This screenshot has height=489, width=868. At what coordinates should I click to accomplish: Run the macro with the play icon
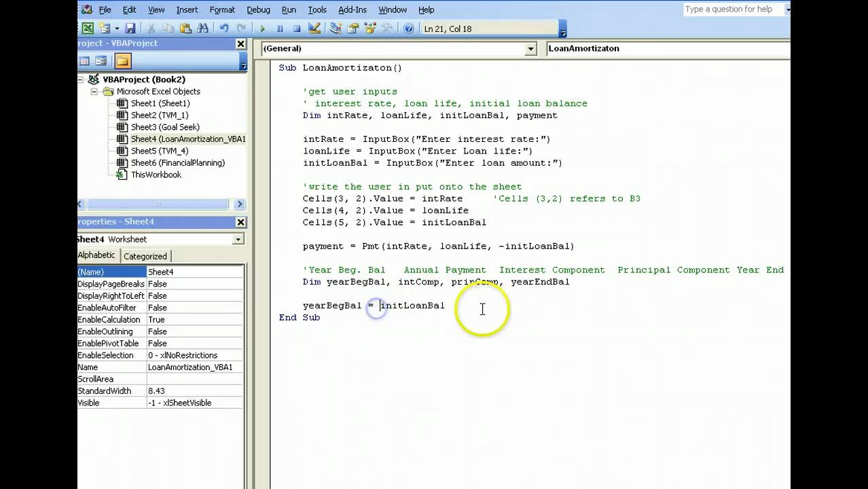[x=262, y=29]
